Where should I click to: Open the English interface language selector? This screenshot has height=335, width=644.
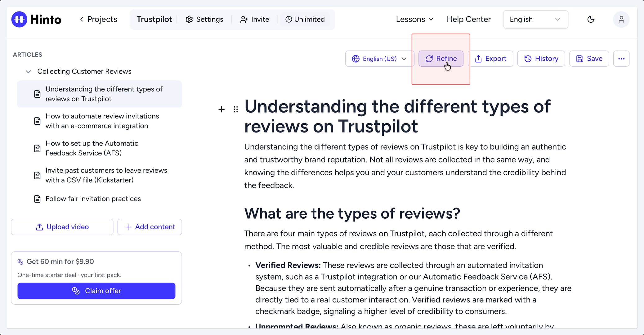tap(535, 19)
